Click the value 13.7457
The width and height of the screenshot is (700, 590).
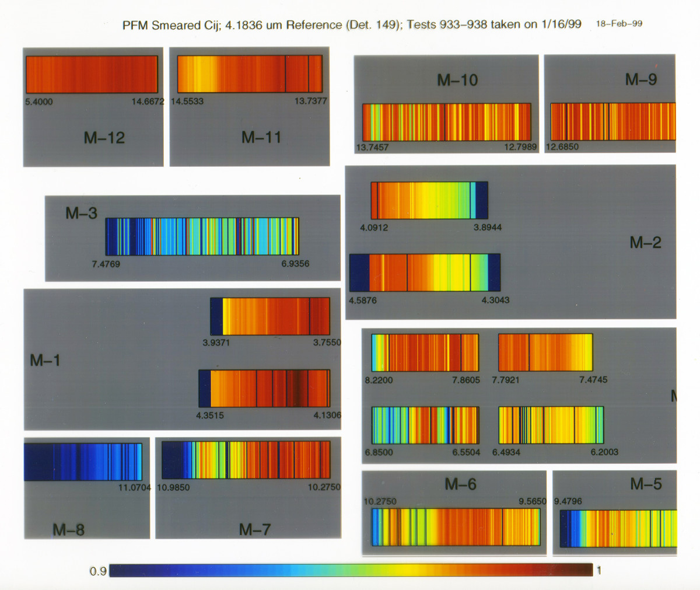(x=372, y=147)
